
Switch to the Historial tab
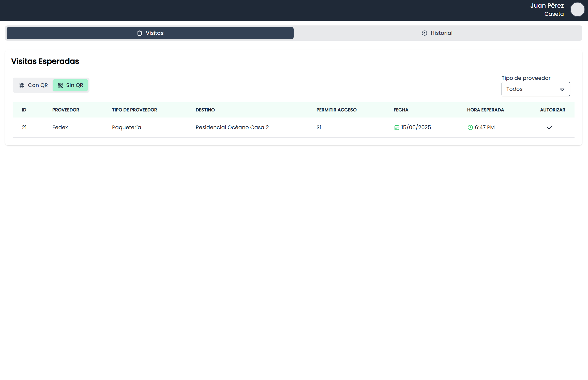(437, 33)
